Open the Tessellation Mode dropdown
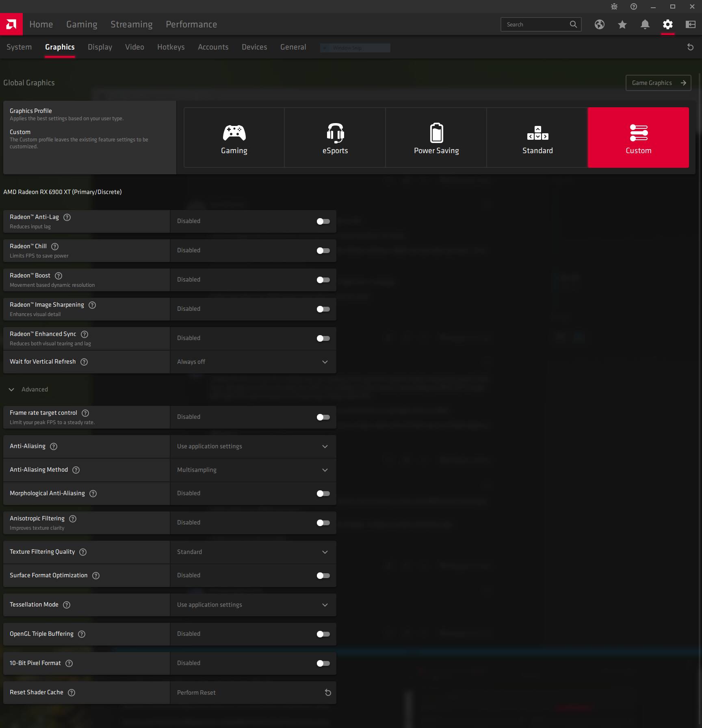Screen dimensions: 702x728 coord(253,605)
